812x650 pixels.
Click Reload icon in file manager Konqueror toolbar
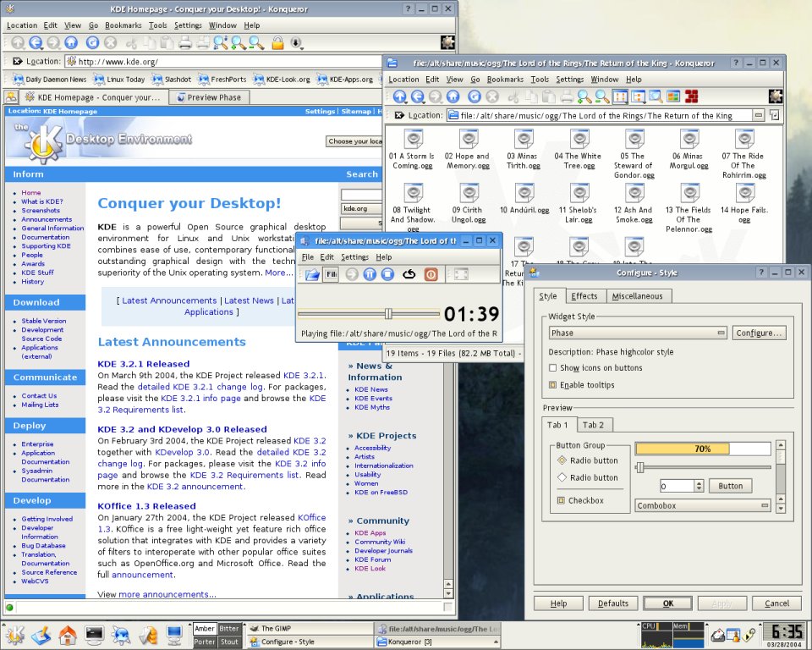click(x=474, y=96)
